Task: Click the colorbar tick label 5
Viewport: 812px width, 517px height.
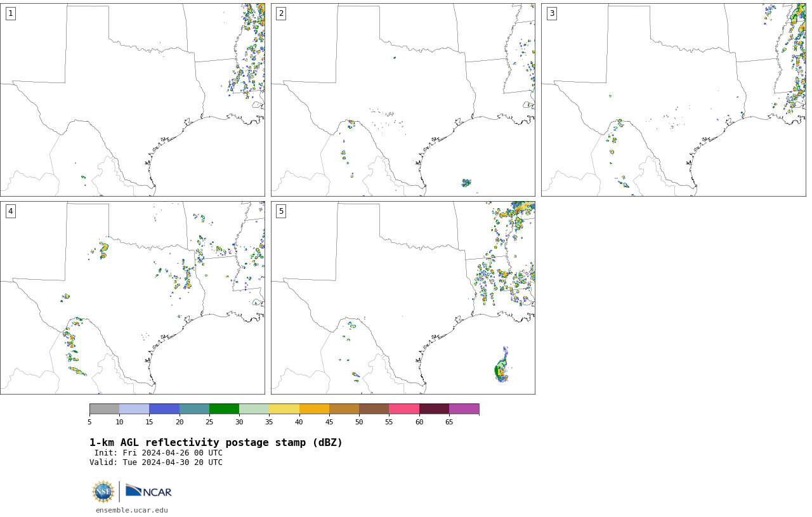Action: coord(89,422)
